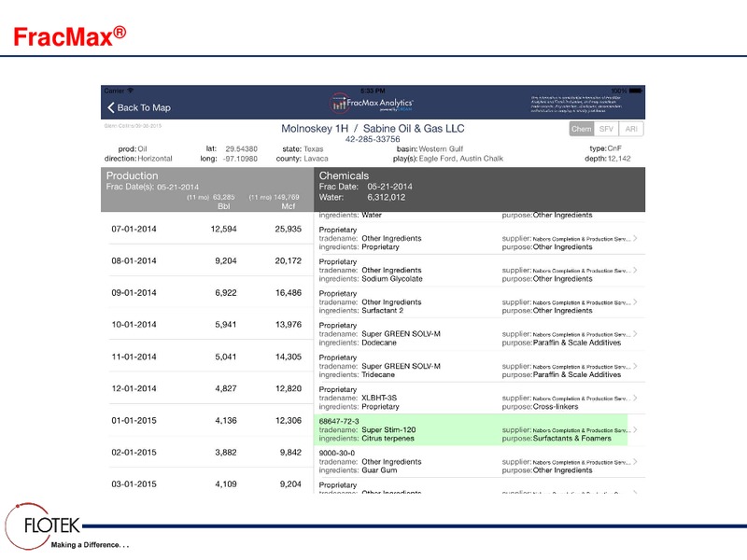The width and height of the screenshot is (747, 560).
Task: Click the Bbl column header
Action: click(x=223, y=206)
